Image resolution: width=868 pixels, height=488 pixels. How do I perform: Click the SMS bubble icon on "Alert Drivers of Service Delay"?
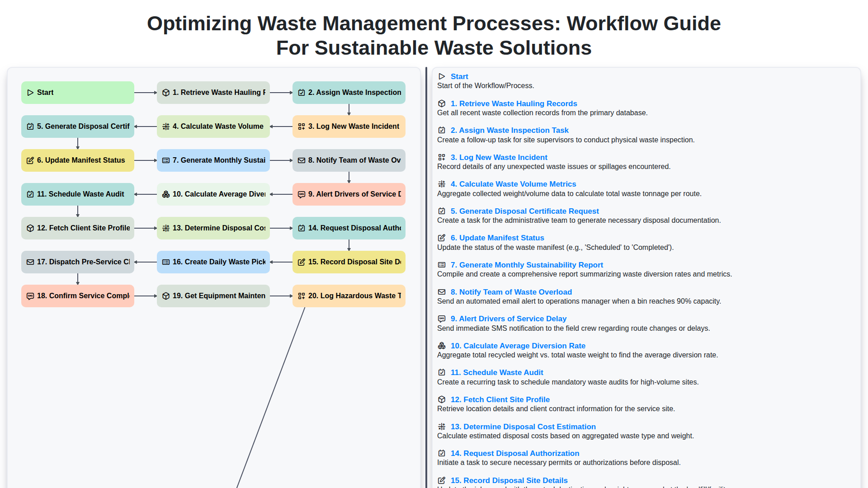[x=302, y=194]
